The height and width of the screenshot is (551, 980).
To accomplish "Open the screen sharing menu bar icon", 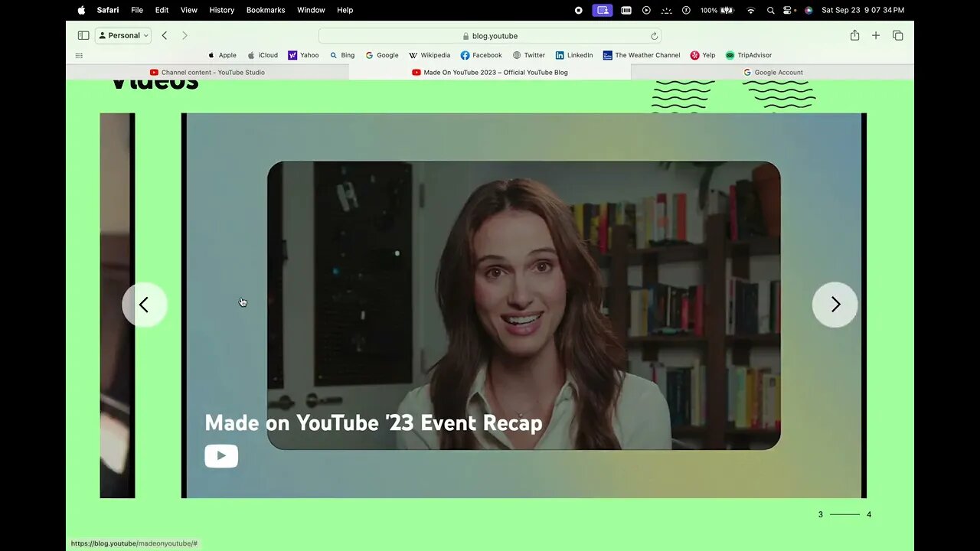I will [603, 10].
